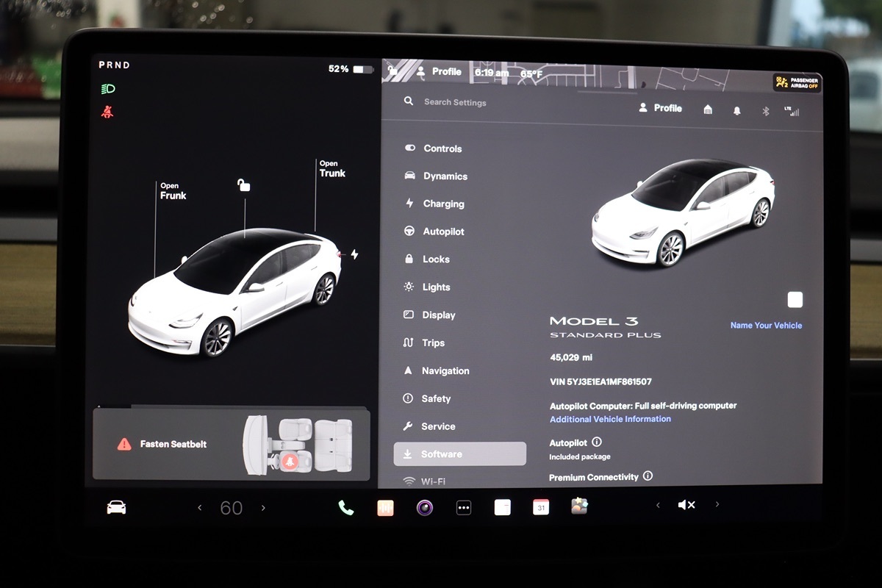Open the Dynamics settings menu
The height and width of the screenshot is (588, 882).
(x=436, y=176)
